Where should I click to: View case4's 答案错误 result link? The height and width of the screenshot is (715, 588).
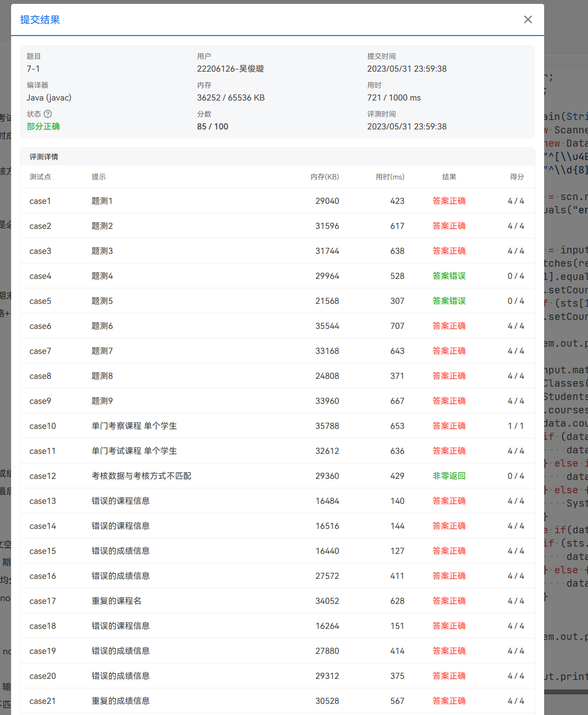click(449, 276)
